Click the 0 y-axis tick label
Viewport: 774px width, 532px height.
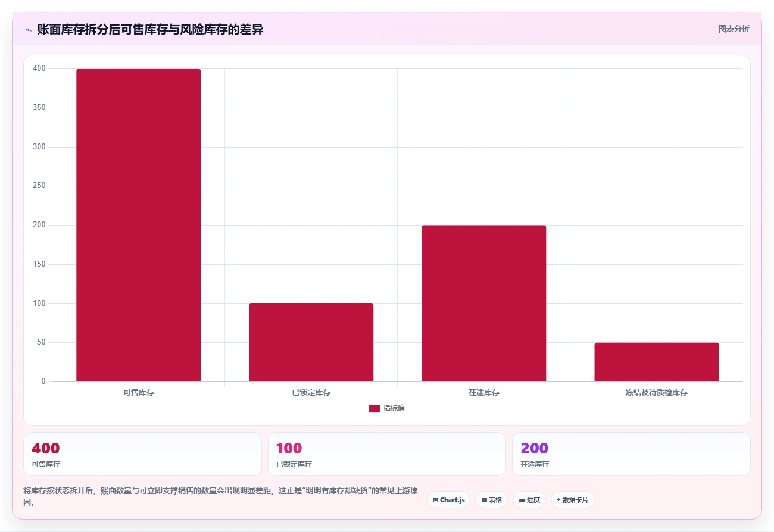pos(43,381)
